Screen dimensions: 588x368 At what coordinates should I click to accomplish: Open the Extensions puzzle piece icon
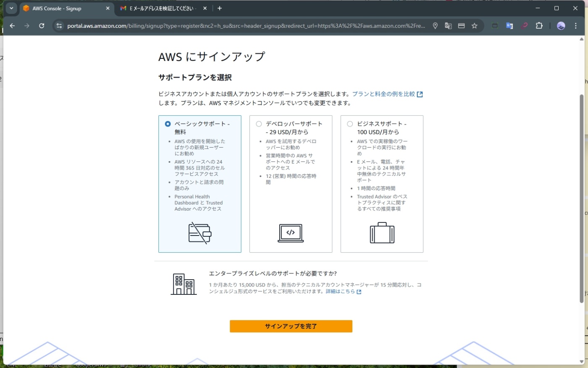[x=539, y=26]
